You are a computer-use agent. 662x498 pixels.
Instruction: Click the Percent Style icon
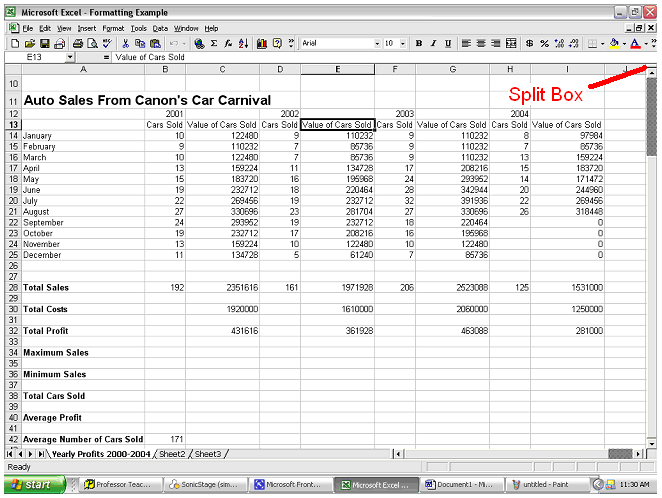(x=545, y=44)
